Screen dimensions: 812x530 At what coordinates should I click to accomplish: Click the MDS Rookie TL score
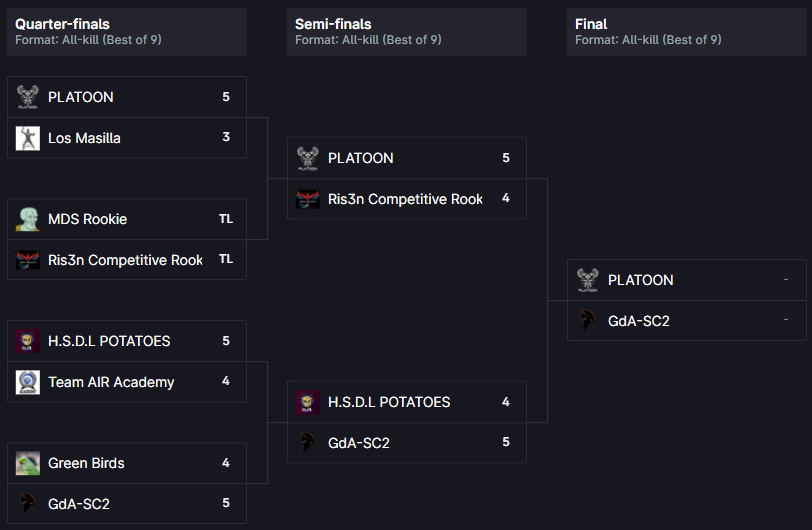(226, 219)
